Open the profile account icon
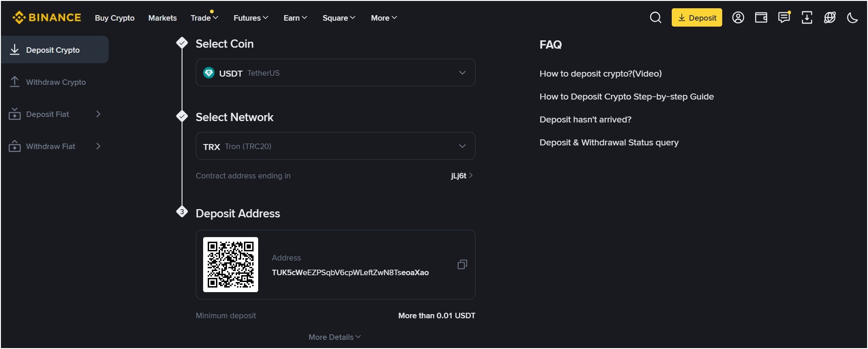This screenshot has width=868, height=349. click(738, 17)
